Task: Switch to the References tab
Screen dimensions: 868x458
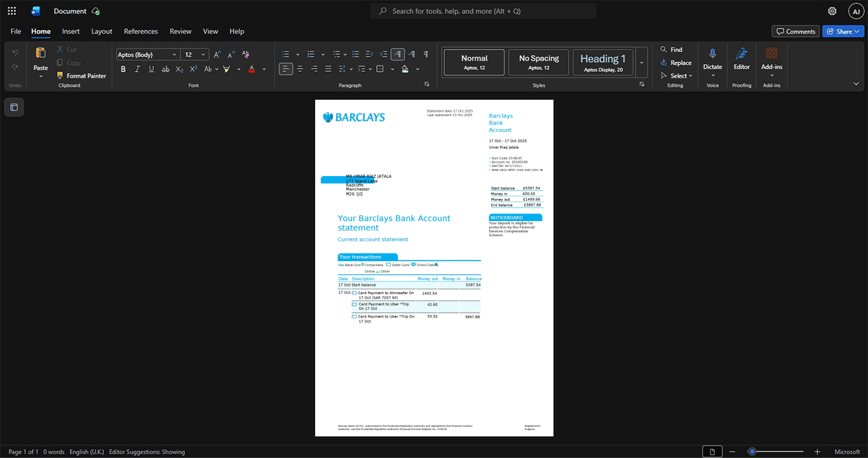Action: click(x=140, y=31)
